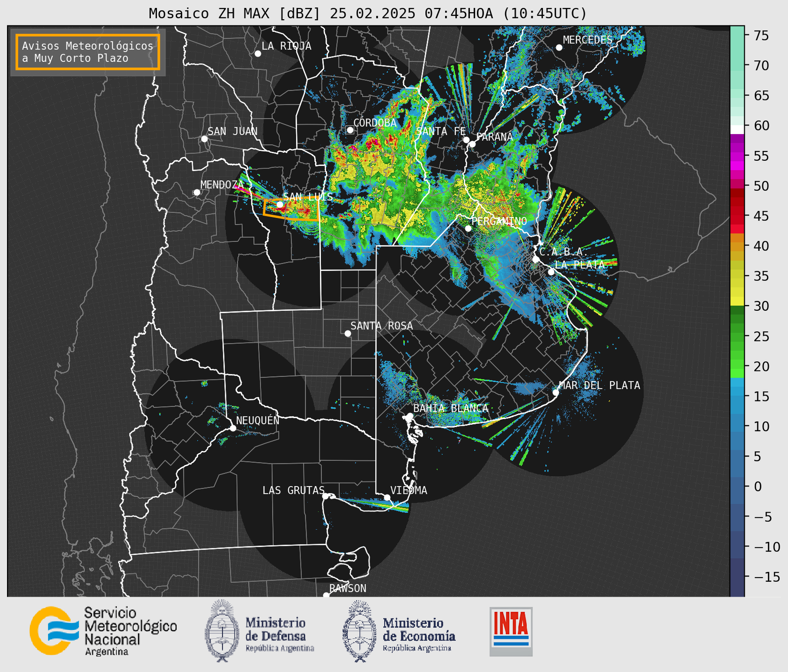The height and width of the screenshot is (672, 788).
Task: Select the MAR DEL PLATA city label
Action: [599, 386]
